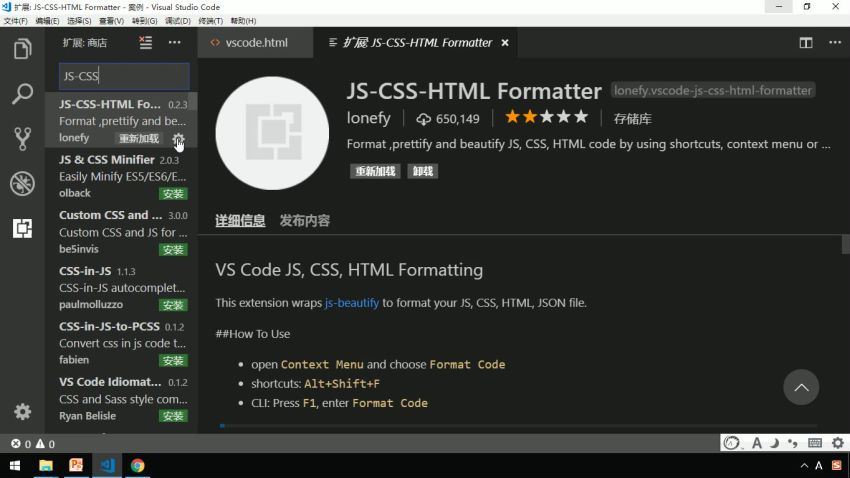Screen dimensions: 850x478
Task: Open the 查看(V) menu
Action: [111, 21]
